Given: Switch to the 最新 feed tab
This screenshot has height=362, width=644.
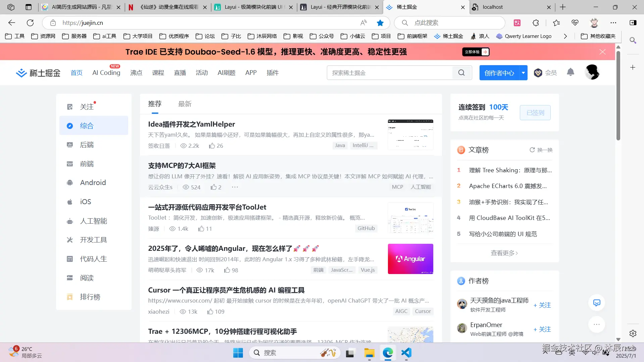Looking at the screenshot, I should (185, 104).
